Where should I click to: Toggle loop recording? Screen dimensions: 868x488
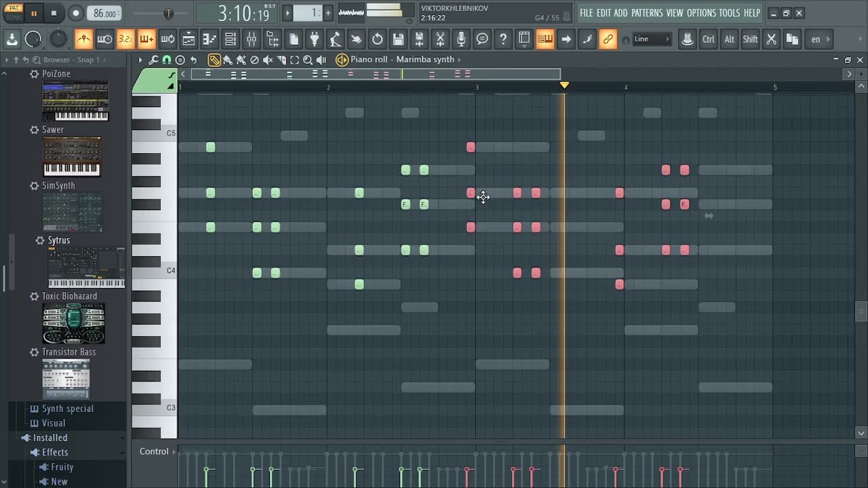coord(167,39)
